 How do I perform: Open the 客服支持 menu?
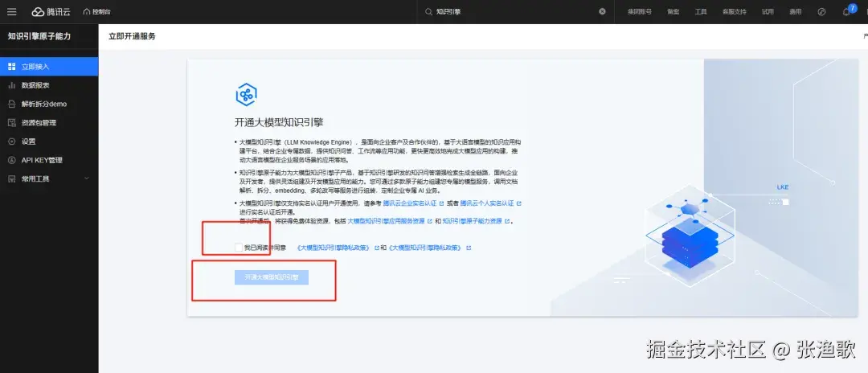click(x=734, y=11)
